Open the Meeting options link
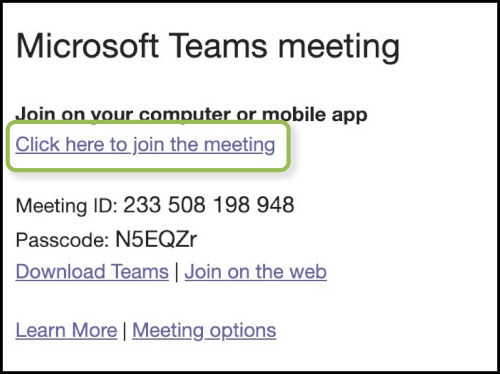The width and height of the screenshot is (500, 374). click(204, 330)
